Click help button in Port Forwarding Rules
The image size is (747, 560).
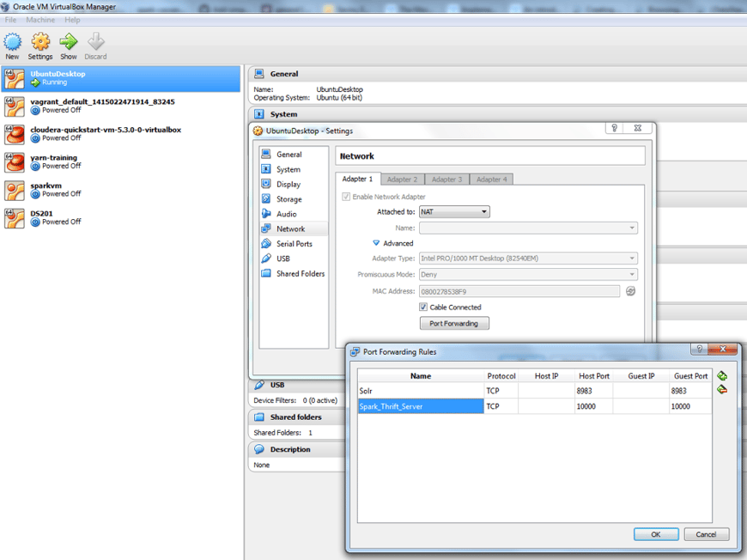point(699,349)
